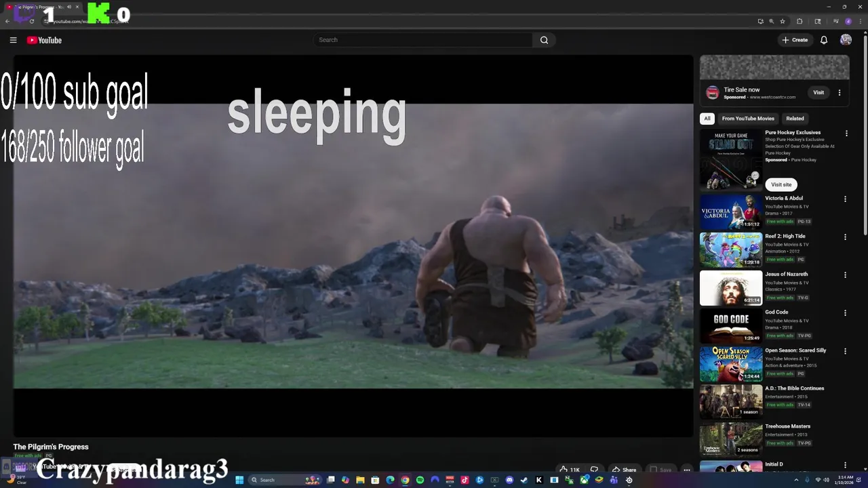
Task: Open Jesus of Nazareth thumbnail
Action: coord(731,287)
